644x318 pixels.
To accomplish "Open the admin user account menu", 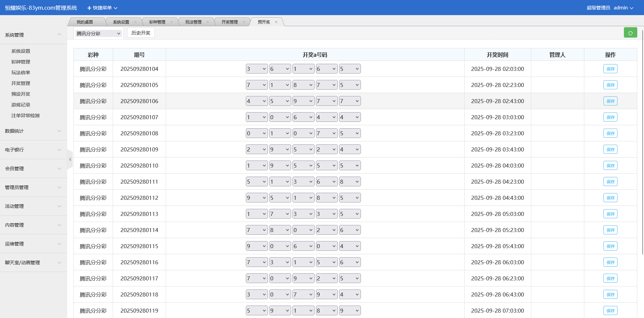I will tap(623, 8).
